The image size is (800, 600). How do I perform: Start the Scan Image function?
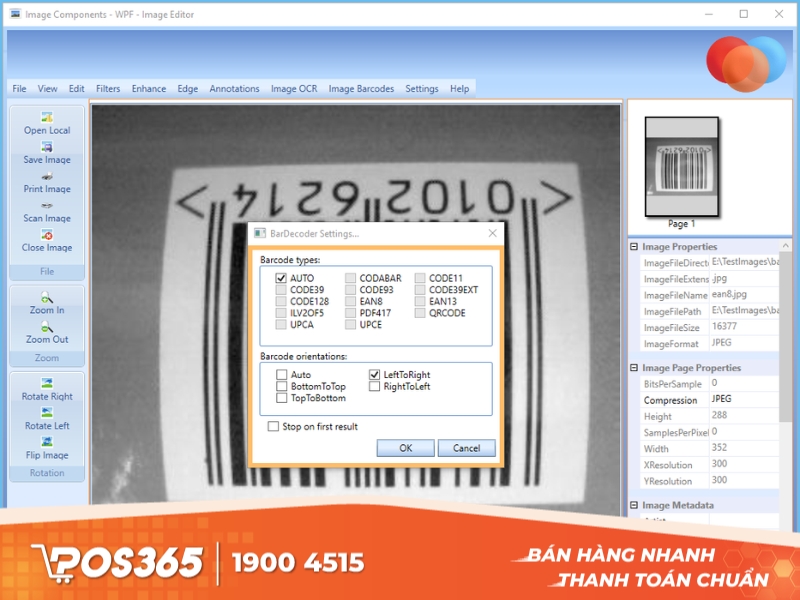point(46,212)
